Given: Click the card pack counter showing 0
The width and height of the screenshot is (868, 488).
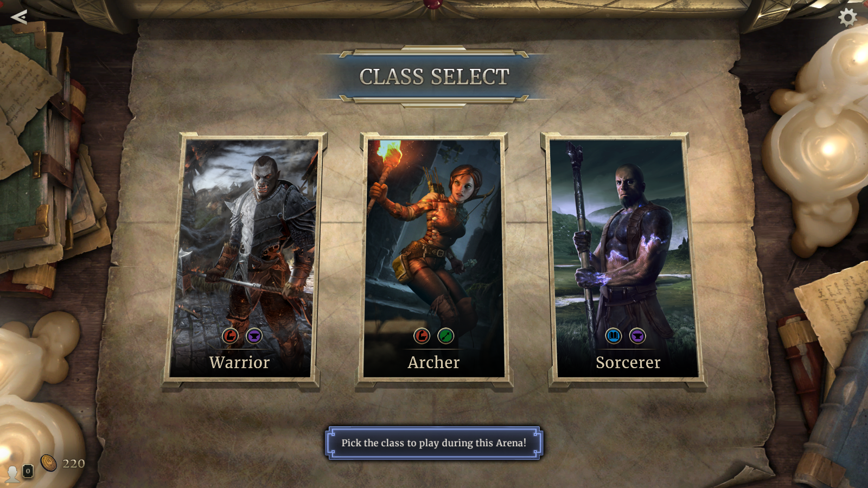Looking at the screenshot, I should coord(28,471).
